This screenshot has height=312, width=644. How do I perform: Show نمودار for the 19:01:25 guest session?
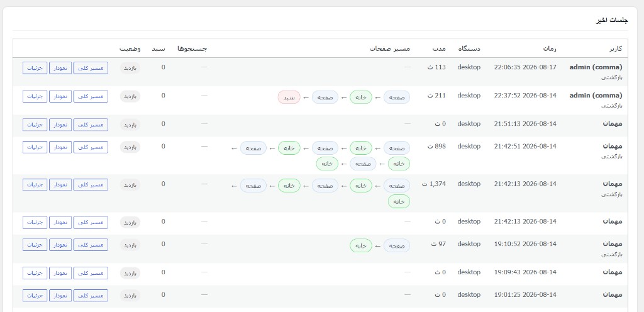pos(60,296)
